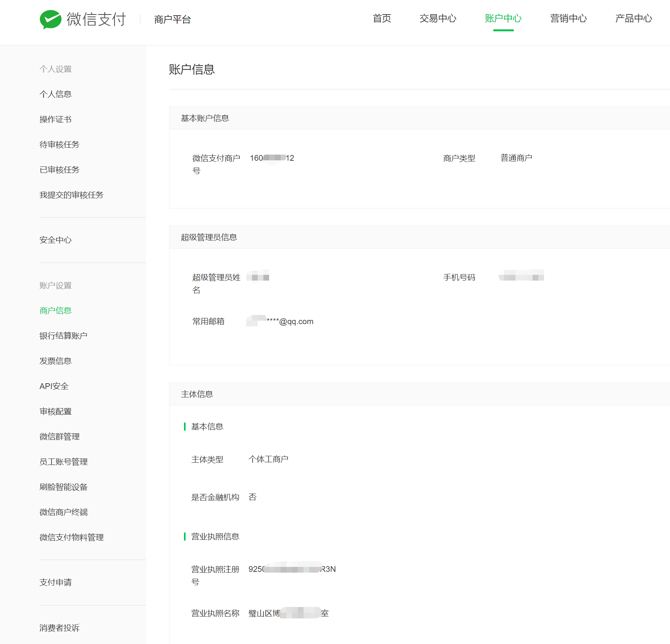Go to 支付申请 in sidebar
670x644 pixels.
(x=56, y=583)
